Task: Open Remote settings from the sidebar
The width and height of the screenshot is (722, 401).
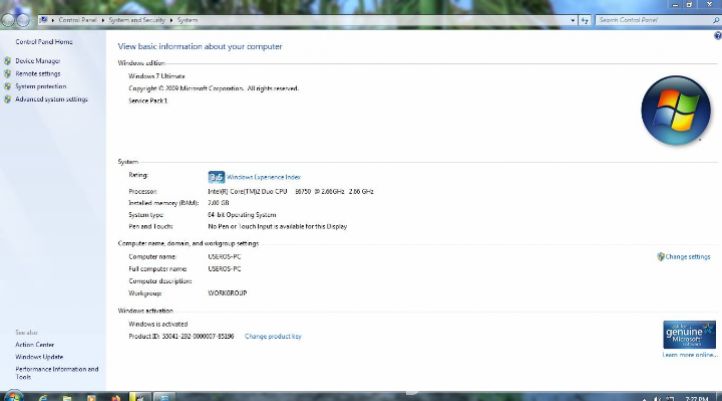Action: 38,74
